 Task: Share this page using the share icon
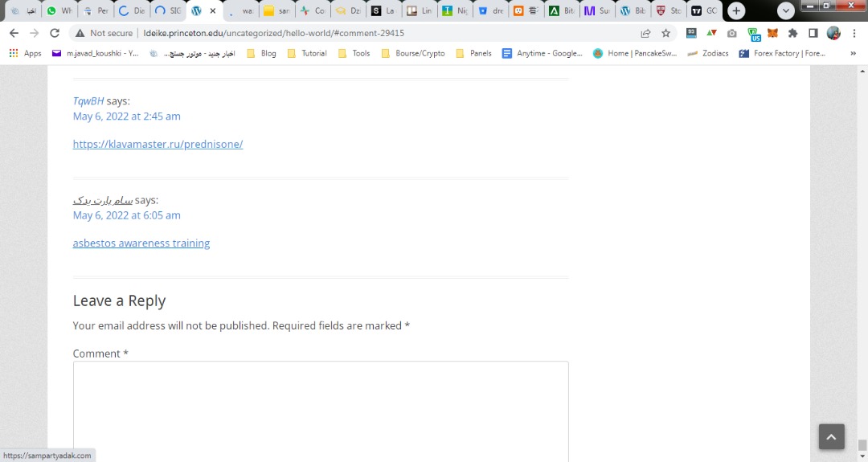[645, 33]
